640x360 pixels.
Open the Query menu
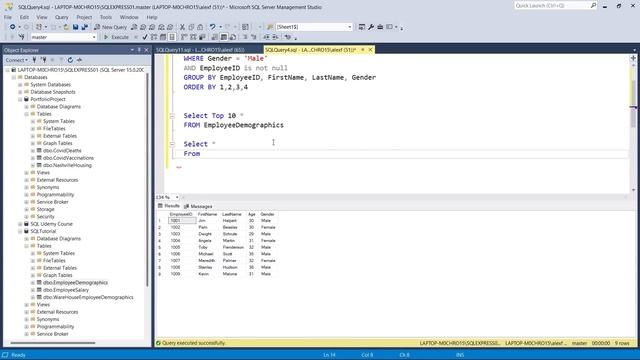point(62,17)
